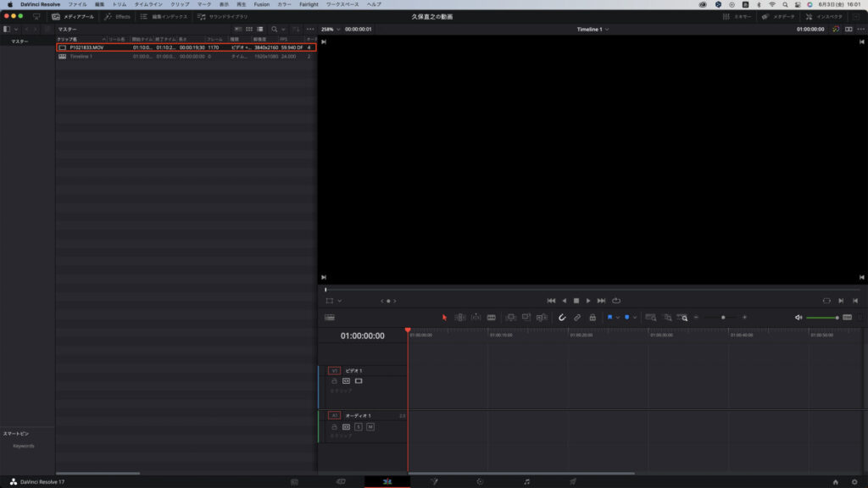Click the blue marker icon
The width and height of the screenshot is (868, 488).
pos(626,318)
